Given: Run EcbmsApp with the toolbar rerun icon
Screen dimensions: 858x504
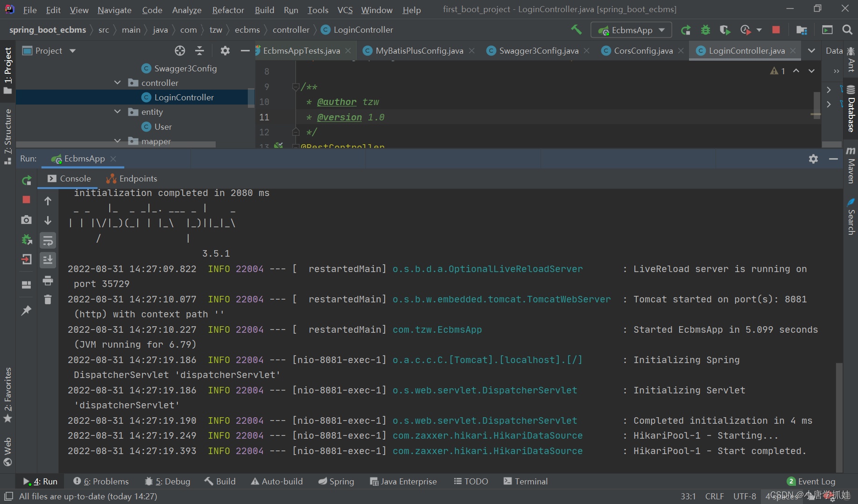Looking at the screenshot, I should [x=686, y=30].
